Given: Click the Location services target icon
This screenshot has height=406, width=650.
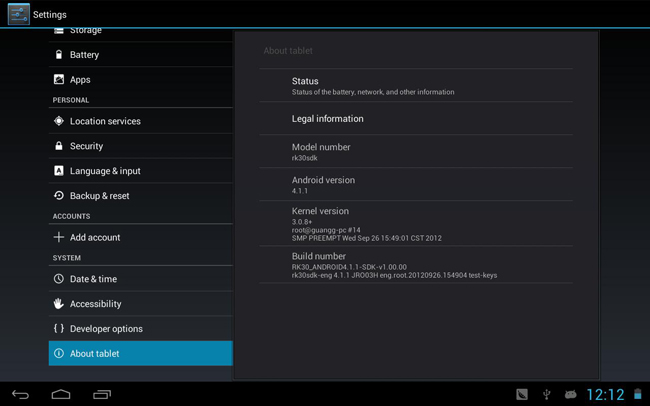Looking at the screenshot, I should click(59, 121).
